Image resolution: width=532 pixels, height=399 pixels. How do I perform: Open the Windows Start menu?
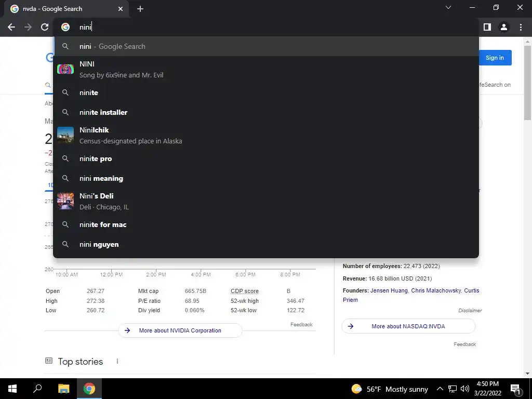click(12, 389)
